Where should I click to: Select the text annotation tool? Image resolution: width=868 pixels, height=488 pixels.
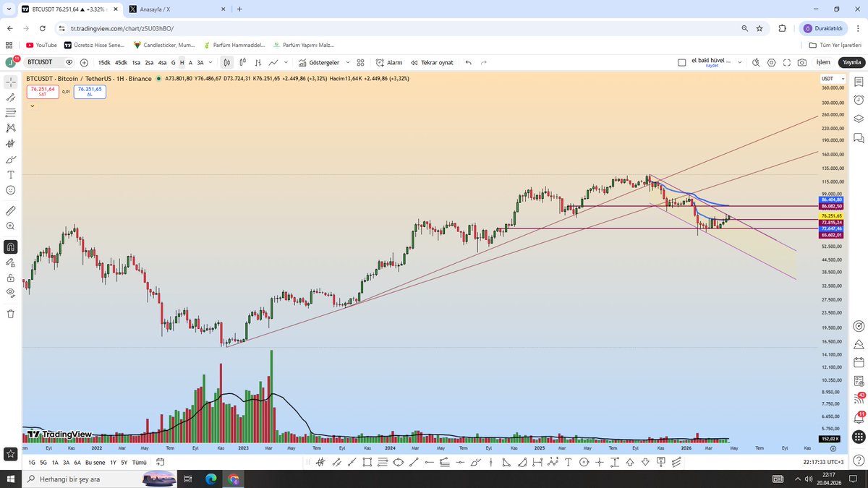coord(11,174)
